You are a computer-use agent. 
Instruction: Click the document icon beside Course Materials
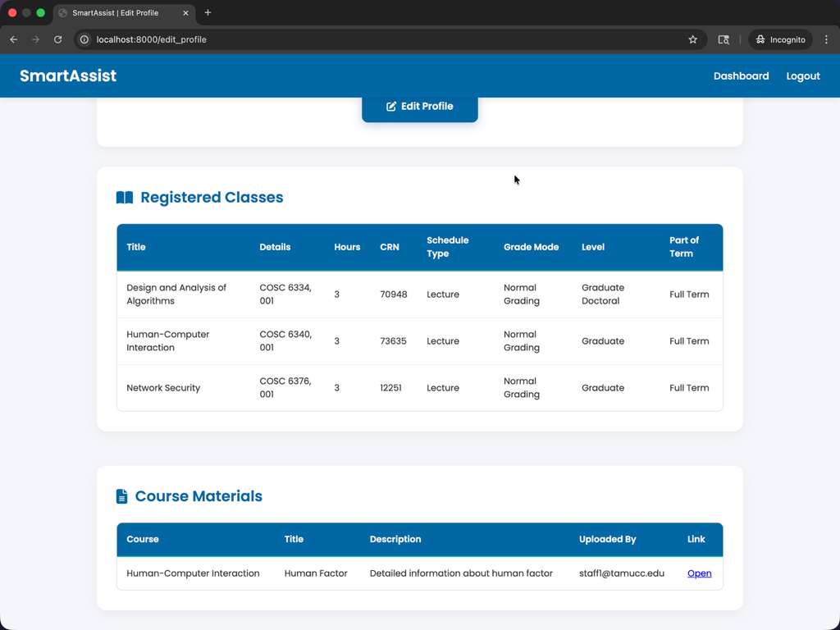(121, 496)
